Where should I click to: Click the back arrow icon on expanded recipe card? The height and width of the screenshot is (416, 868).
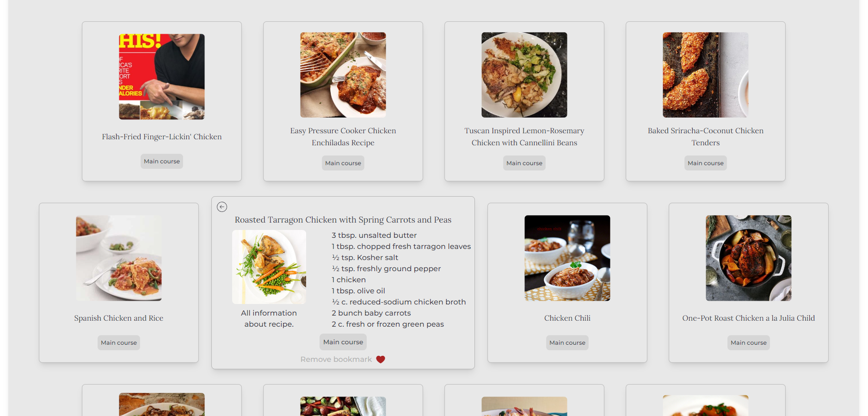click(x=222, y=207)
